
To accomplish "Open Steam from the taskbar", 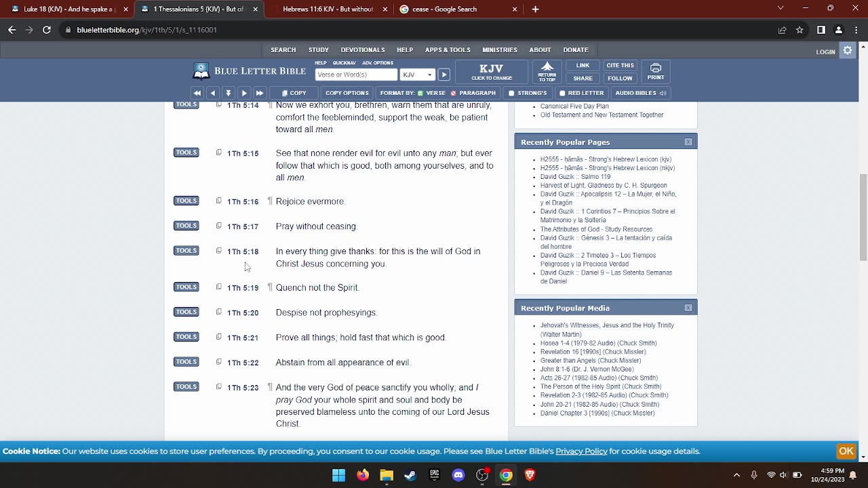I will pyautogui.click(x=410, y=475).
